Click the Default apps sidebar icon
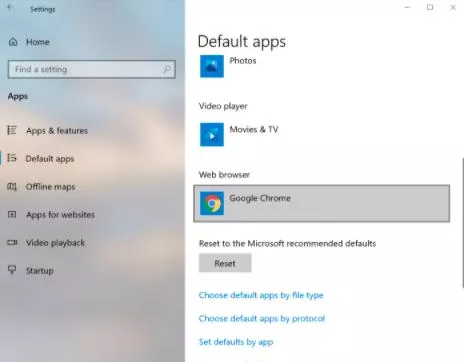The height and width of the screenshot is (362, 464). coord(12,158)
